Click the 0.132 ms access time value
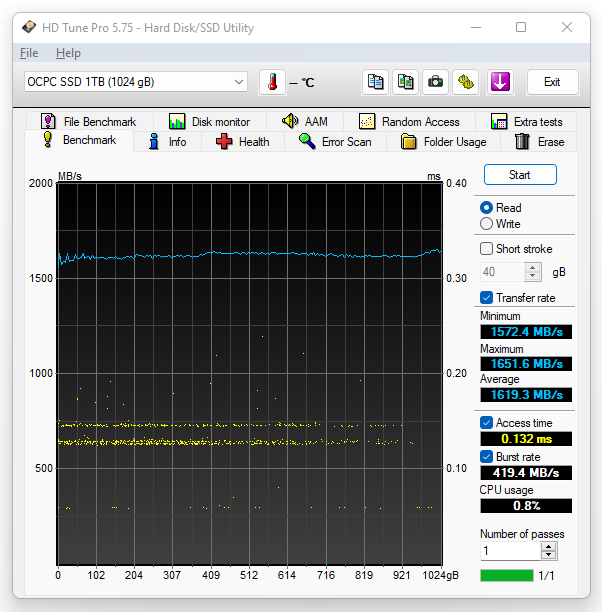602x612 pixels. click(526, 439)
